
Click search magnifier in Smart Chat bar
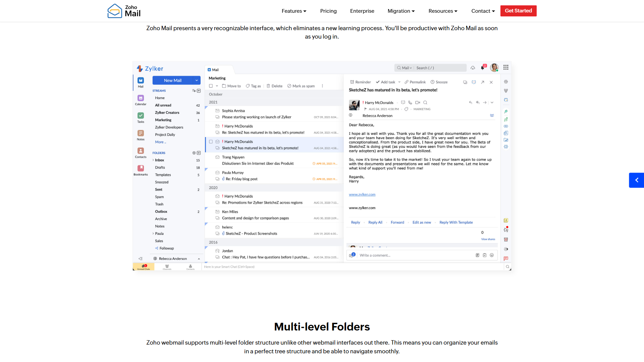click(507, 267)
